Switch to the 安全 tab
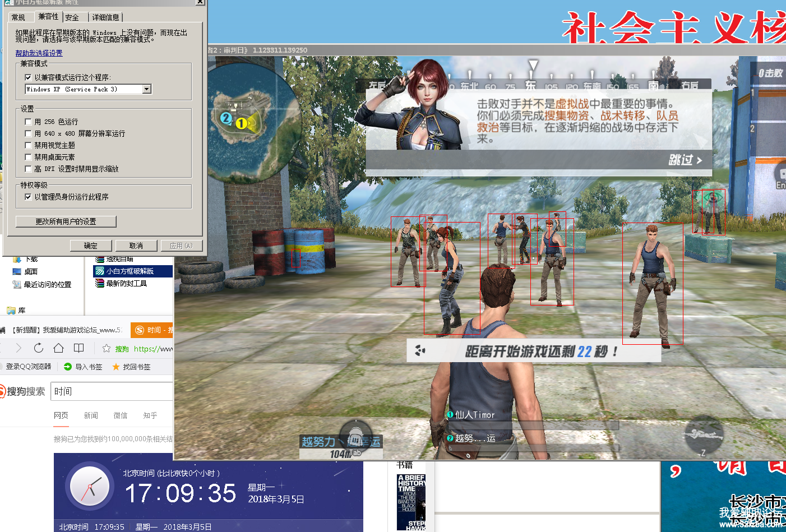Image resolution: width=786 pixels, height=532 pixels. (72, 18)
